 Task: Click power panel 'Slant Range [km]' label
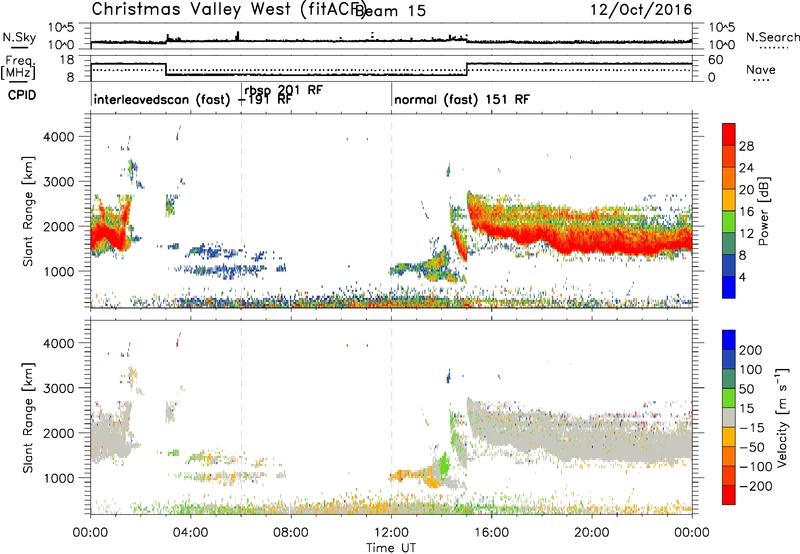coord(28,211)
